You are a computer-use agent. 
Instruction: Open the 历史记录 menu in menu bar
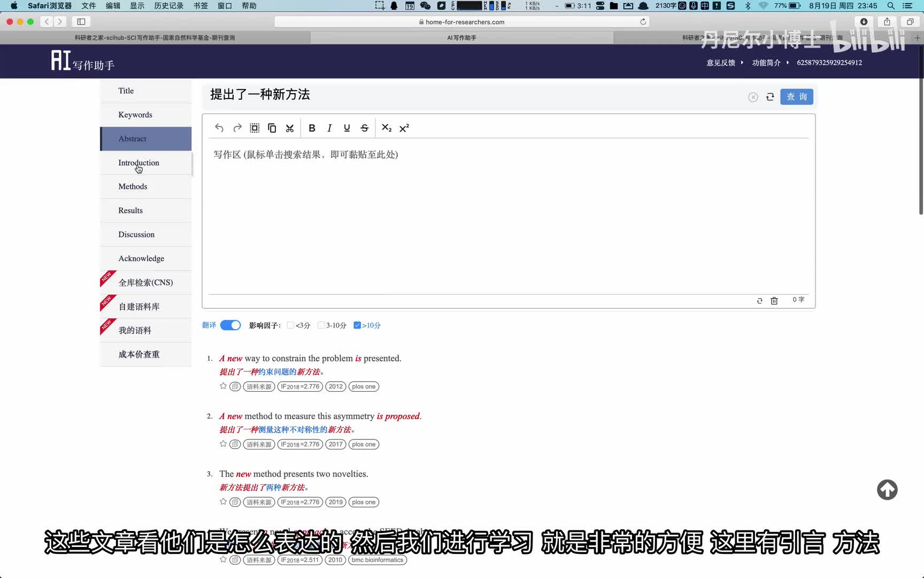(168, 6)
